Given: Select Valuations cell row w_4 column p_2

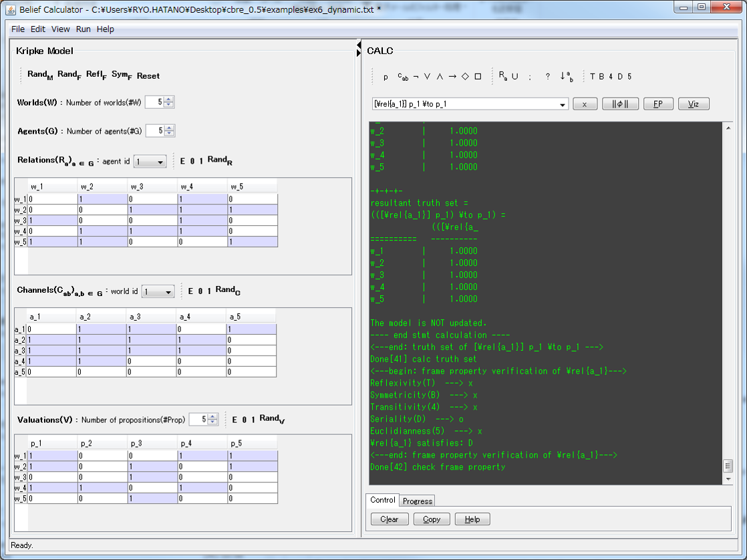Looking at the screenshot, I should click(102, 488).
